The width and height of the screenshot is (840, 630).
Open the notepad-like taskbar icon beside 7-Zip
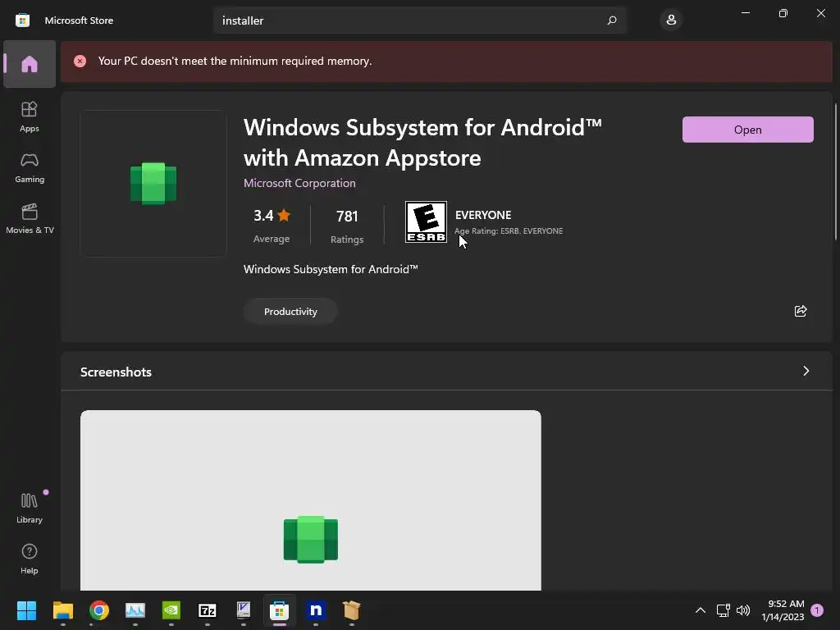coord(243,610)
